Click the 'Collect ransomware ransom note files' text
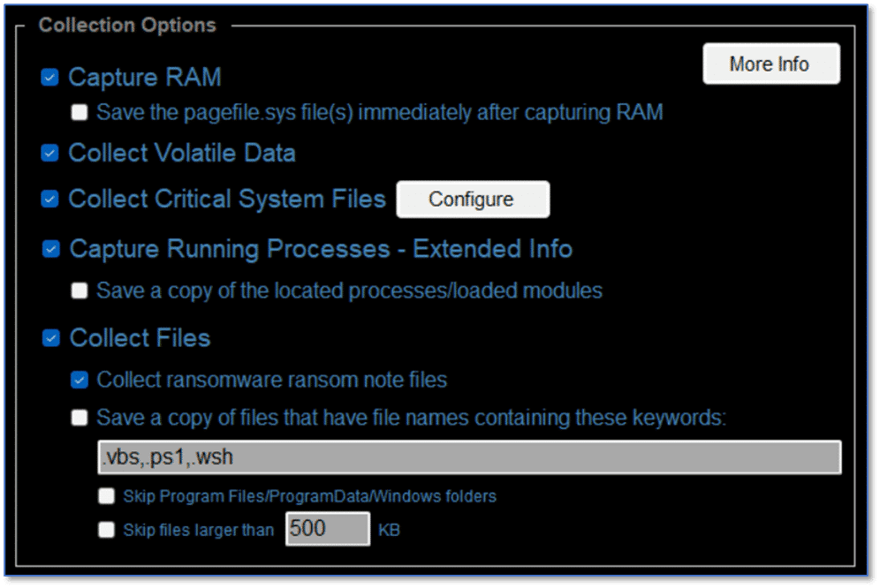Viewport: 880px width, 588px height. pos(271,380)
